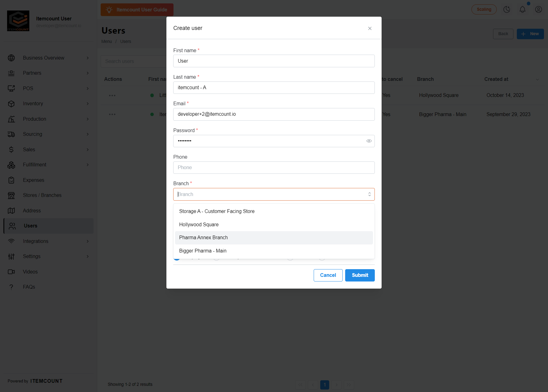
Task: Close the Create user dialog
Action: coord(370,28)
